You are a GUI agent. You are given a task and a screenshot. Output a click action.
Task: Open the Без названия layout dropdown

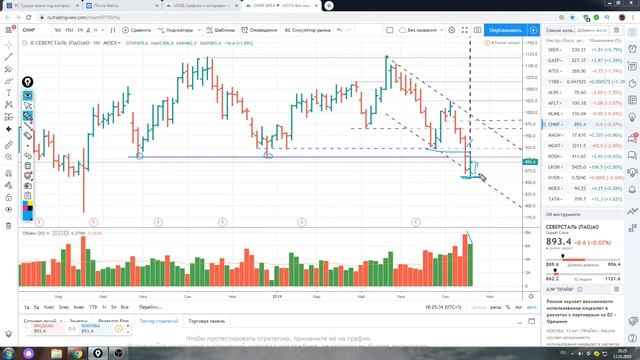click(x=421, y=30)
